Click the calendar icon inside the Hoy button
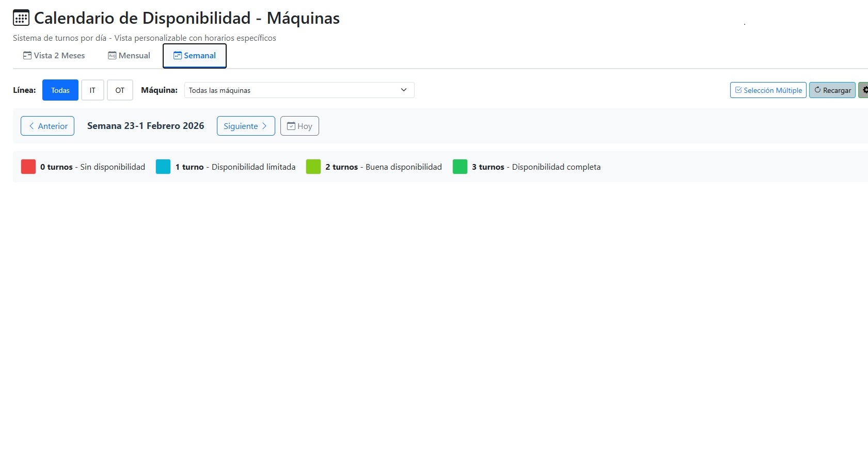This screenshot has height=472, width=868. [x=291, y=125]
